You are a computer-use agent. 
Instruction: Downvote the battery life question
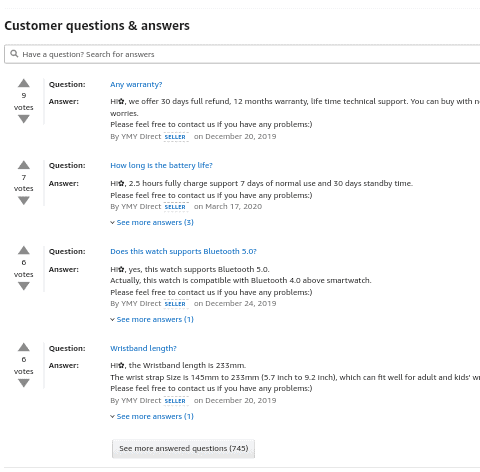tap(24, 201)
